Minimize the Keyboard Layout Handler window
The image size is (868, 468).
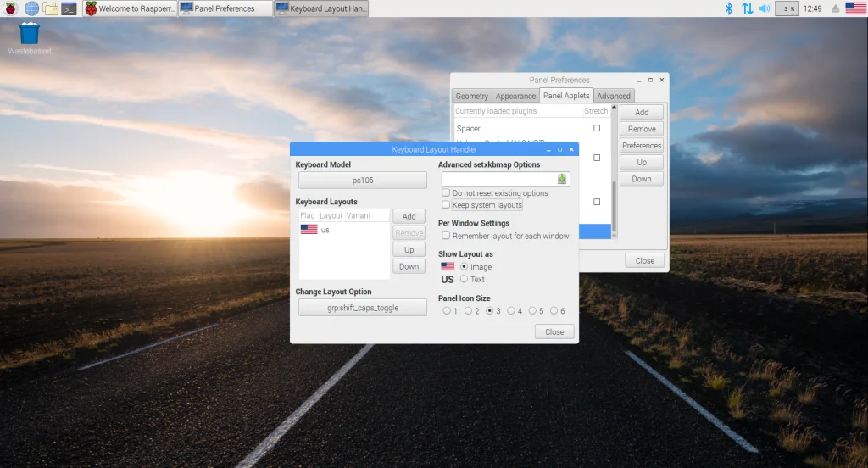point(548,150)
